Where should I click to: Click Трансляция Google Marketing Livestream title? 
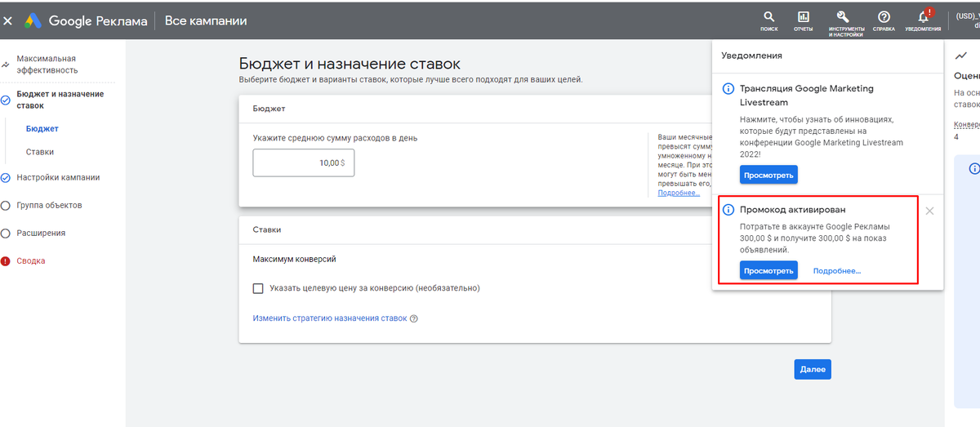(806, 96)
